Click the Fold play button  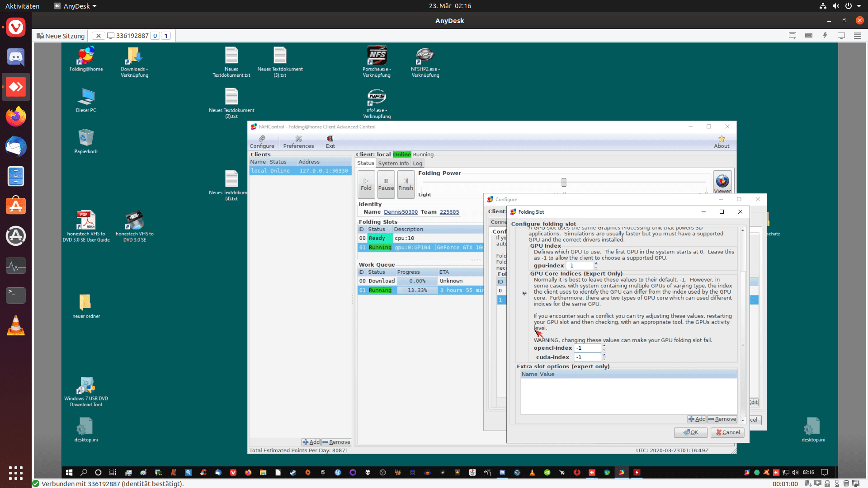tap(366, 184)
